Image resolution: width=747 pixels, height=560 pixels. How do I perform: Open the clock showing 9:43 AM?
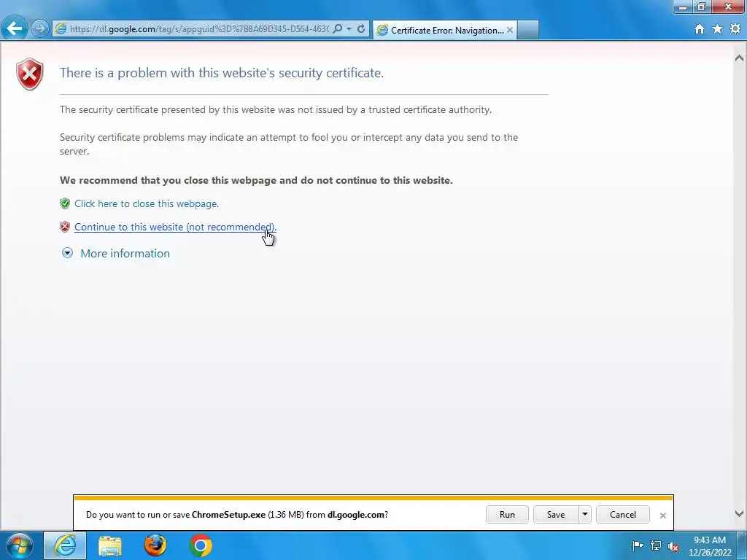[x=710, y=546]
